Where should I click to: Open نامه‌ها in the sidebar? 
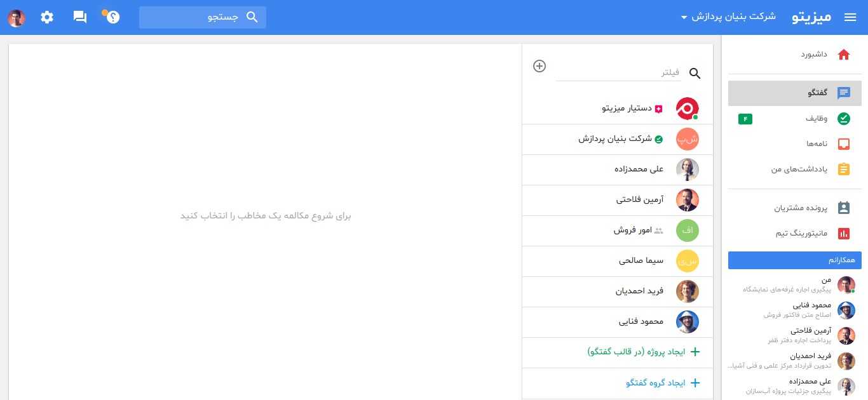coord(795,144)
